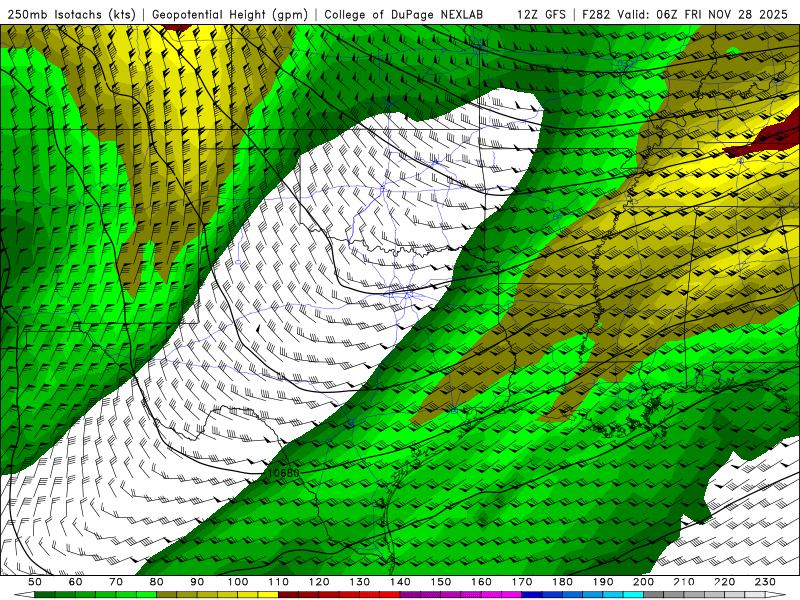Click the "Geopotential Height (gpm)" header text
Screen dimensions: 800x600
tap(230, 15)
